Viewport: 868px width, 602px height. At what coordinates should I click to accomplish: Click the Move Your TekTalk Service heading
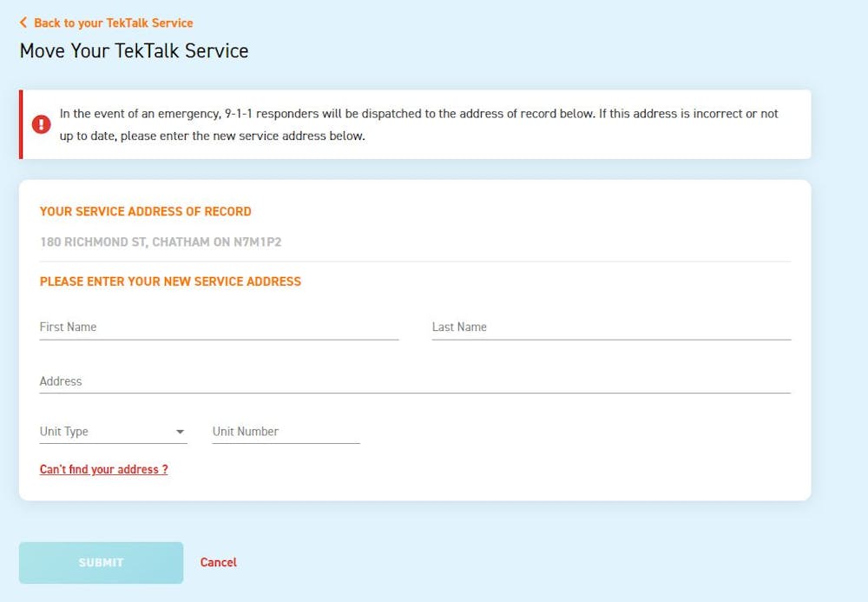134,51
